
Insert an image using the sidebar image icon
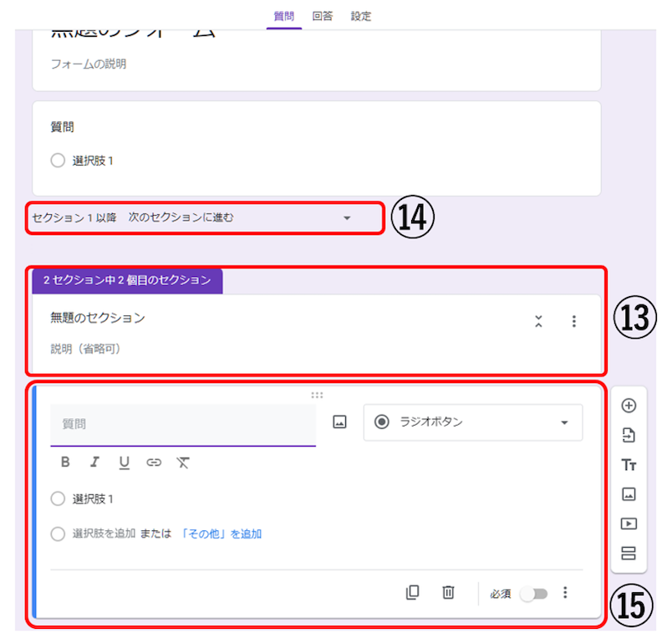click(x=628, y=494)
